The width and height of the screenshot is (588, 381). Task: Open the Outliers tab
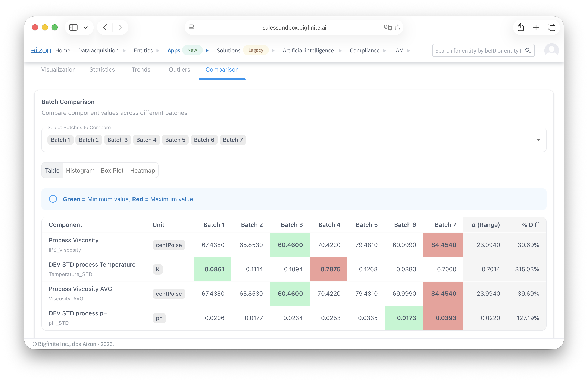(179, 69)
